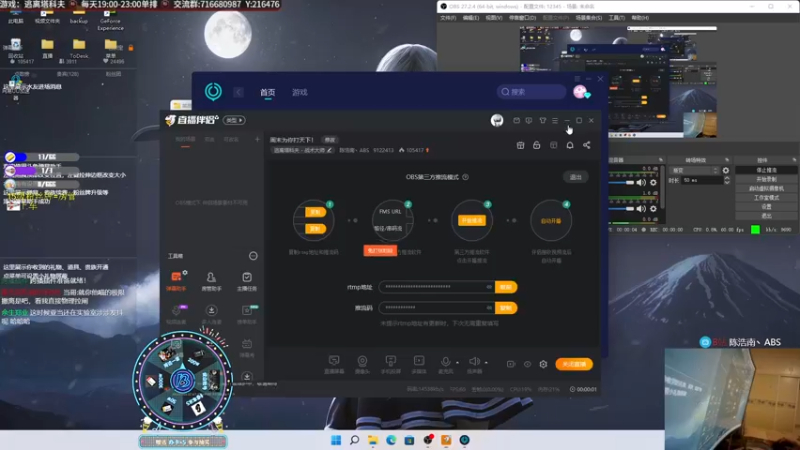Screen dimensions: 800x450
Task: Open the scene transition combo box in OBS
Action: pyautogui.click(x=694, y=170)
